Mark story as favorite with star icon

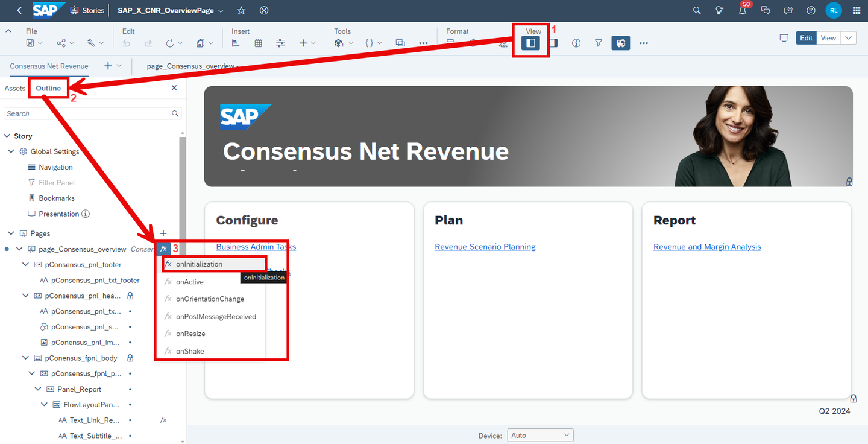pos(241,10)
